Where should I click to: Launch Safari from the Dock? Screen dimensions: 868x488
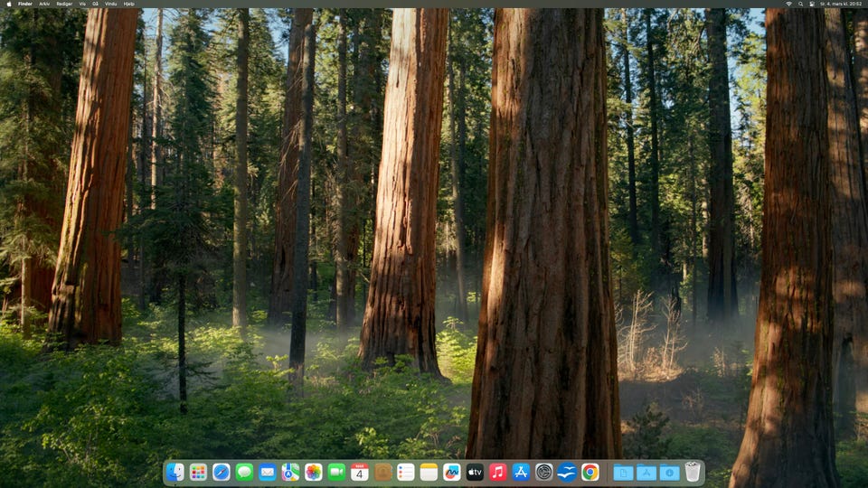[x=222, y=472]
